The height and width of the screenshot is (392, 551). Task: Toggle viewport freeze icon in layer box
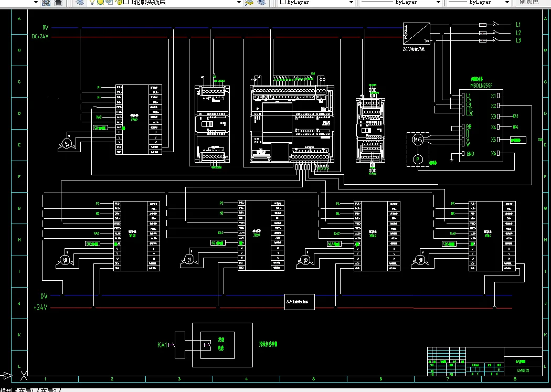coord(109,2)
